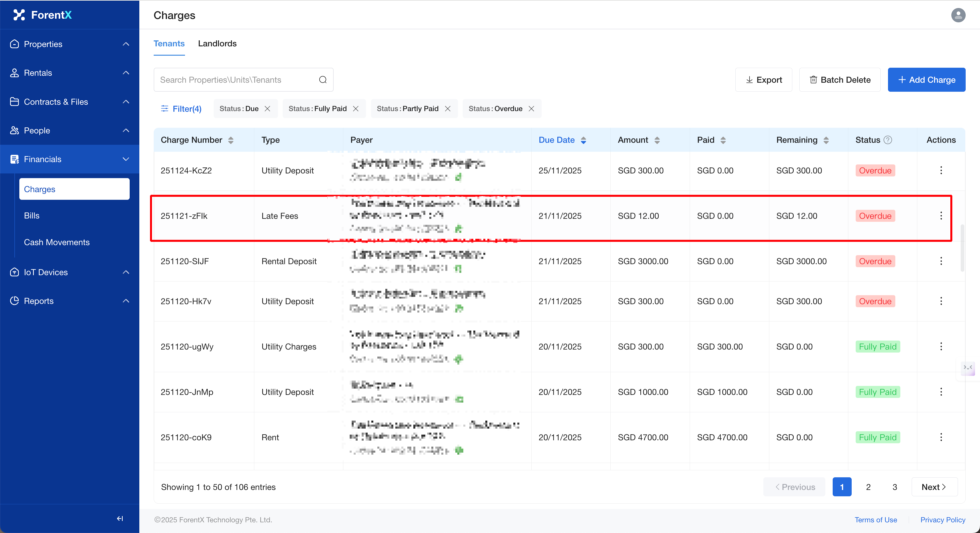Click the Add Charge button
Viewport: 980px width, 533px height.
click(x=926, y=80)
